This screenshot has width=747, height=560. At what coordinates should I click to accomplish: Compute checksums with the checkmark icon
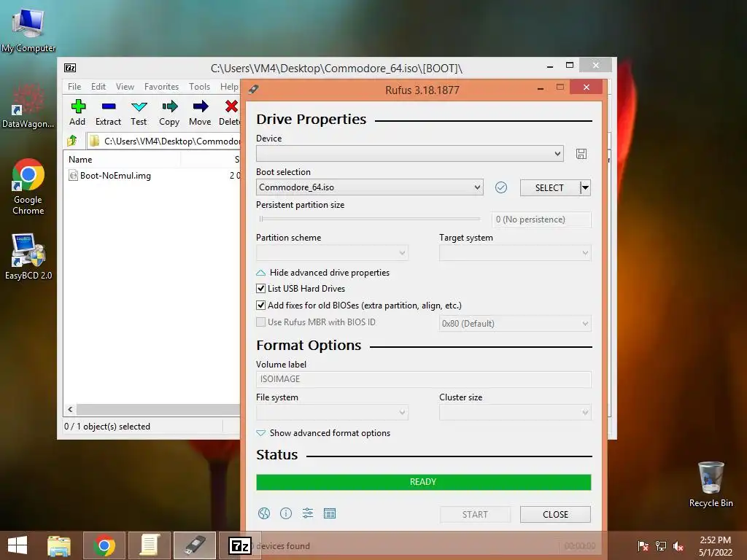[500, 187]
